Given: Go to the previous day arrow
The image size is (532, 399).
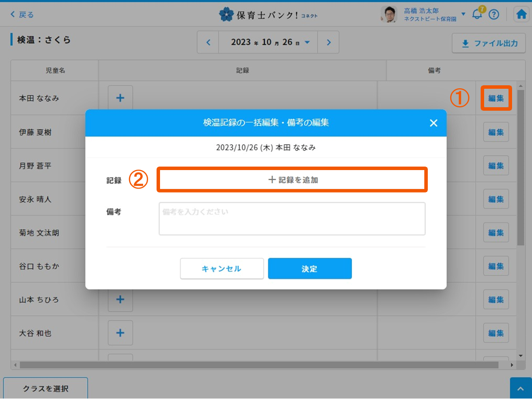Looking at the screenshot, I should coord(208,42).
